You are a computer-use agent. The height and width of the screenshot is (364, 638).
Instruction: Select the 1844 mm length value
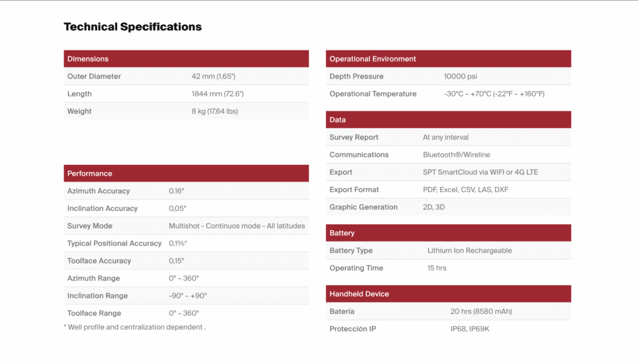click(x=217, y=94)
